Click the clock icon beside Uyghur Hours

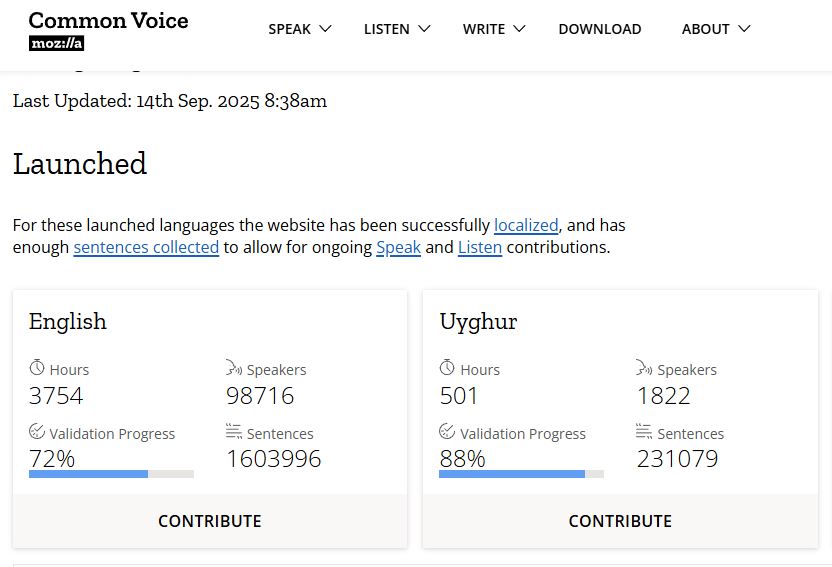click(447, 368)
